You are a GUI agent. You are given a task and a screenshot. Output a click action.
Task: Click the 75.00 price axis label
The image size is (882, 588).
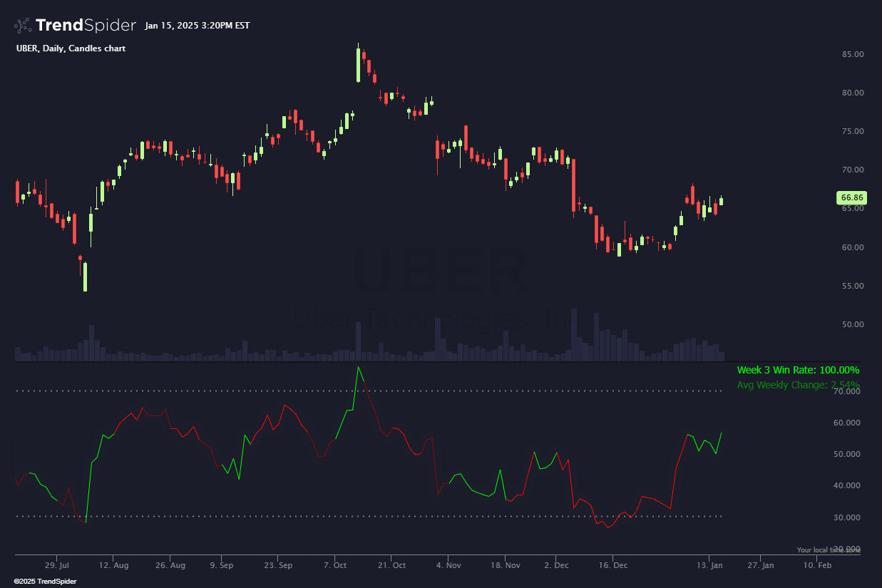pyautogui.click(x=851, y=131)
